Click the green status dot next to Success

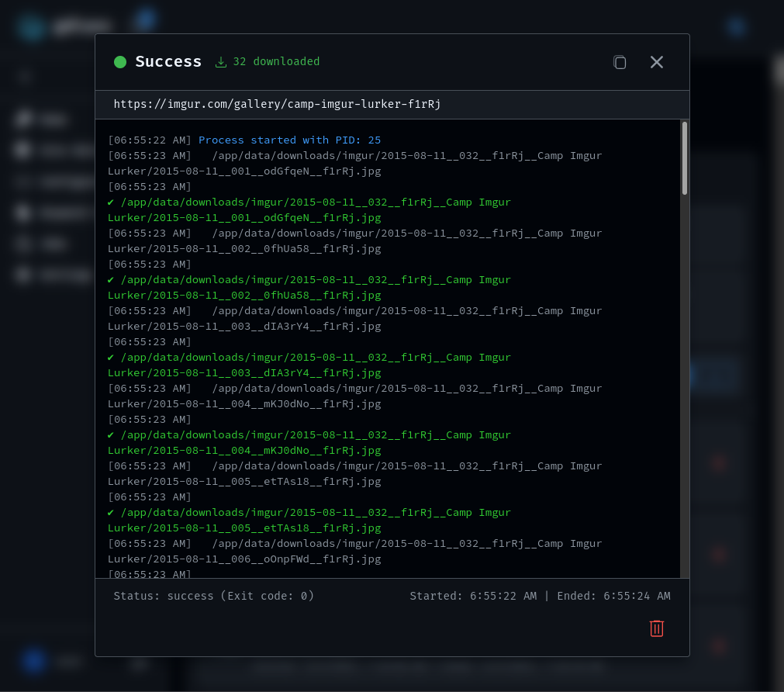[x=120, y=62]
